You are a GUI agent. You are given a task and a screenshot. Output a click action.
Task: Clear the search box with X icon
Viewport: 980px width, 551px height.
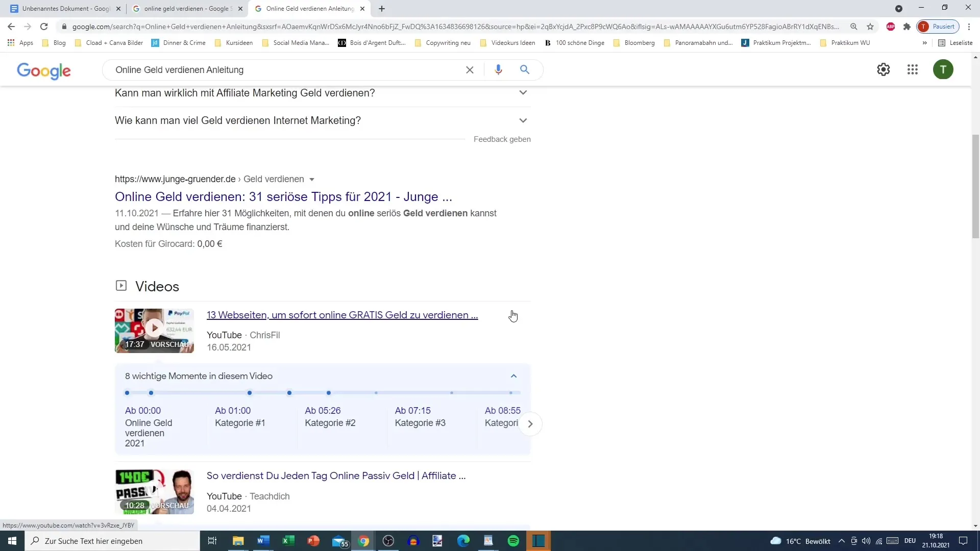470,70
